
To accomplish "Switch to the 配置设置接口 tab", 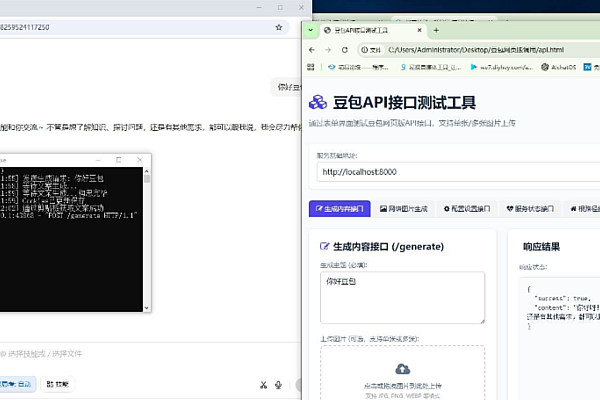I will click(x=467, y=209).
